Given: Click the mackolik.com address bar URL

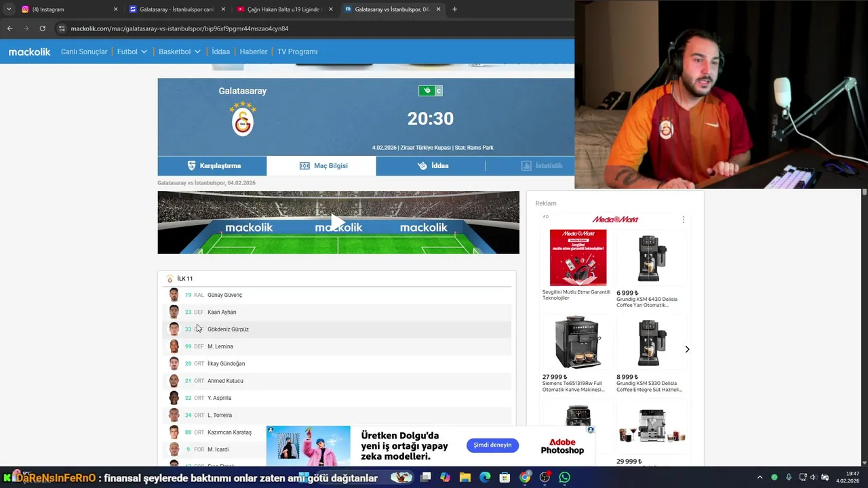Looking at the screenshot, I should click(x=180, y=28).
